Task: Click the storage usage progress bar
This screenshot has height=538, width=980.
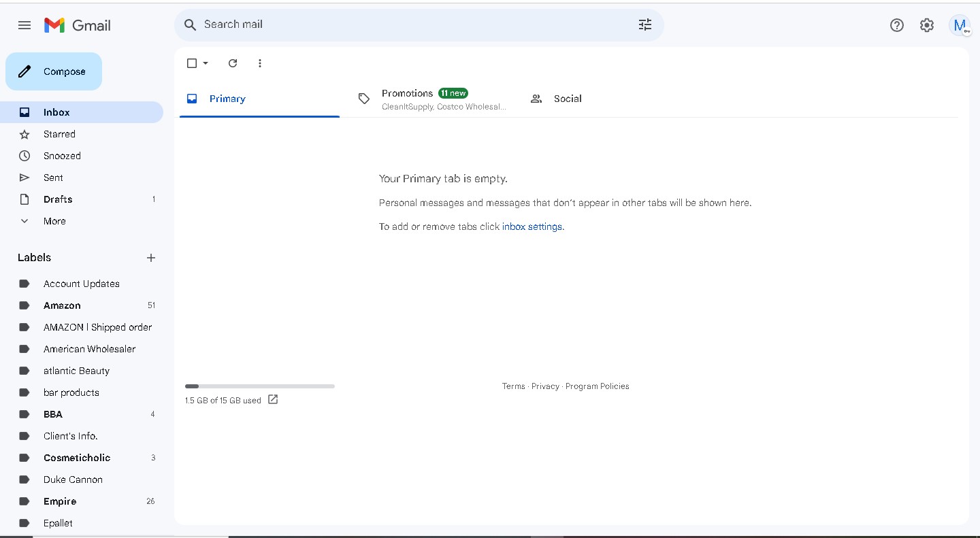Action: point(260,386)
